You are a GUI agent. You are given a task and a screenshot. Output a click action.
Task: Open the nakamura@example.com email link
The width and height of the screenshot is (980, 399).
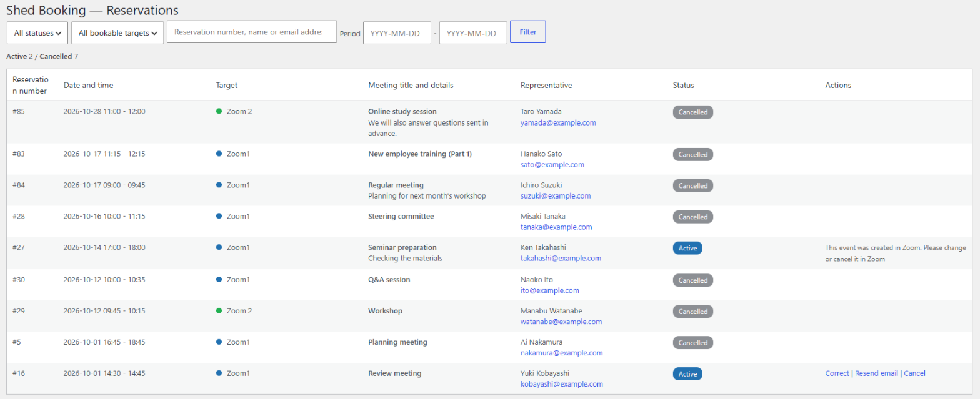pos(562,353)
